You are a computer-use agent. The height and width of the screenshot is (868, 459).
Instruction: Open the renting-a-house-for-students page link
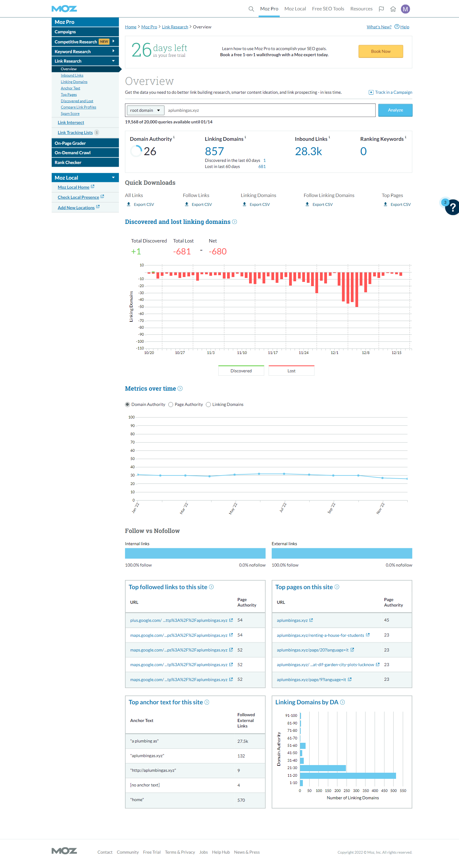coord(320,635)
